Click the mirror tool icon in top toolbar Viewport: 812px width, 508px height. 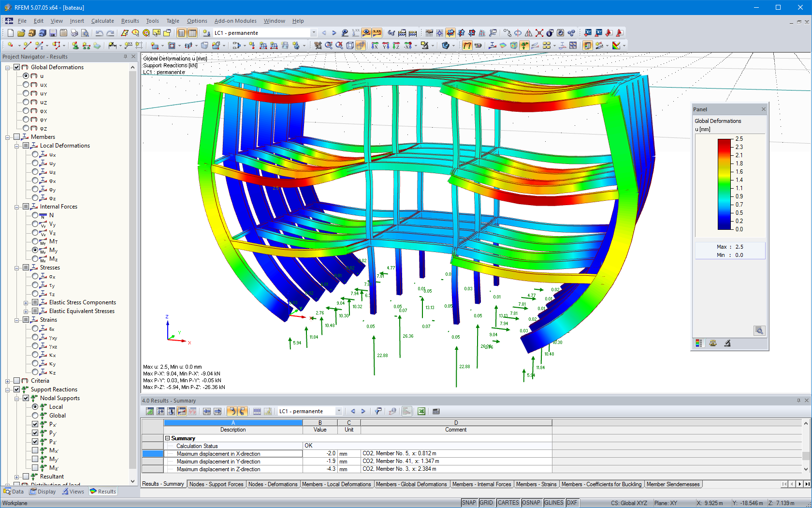click(x=529, y=33)
